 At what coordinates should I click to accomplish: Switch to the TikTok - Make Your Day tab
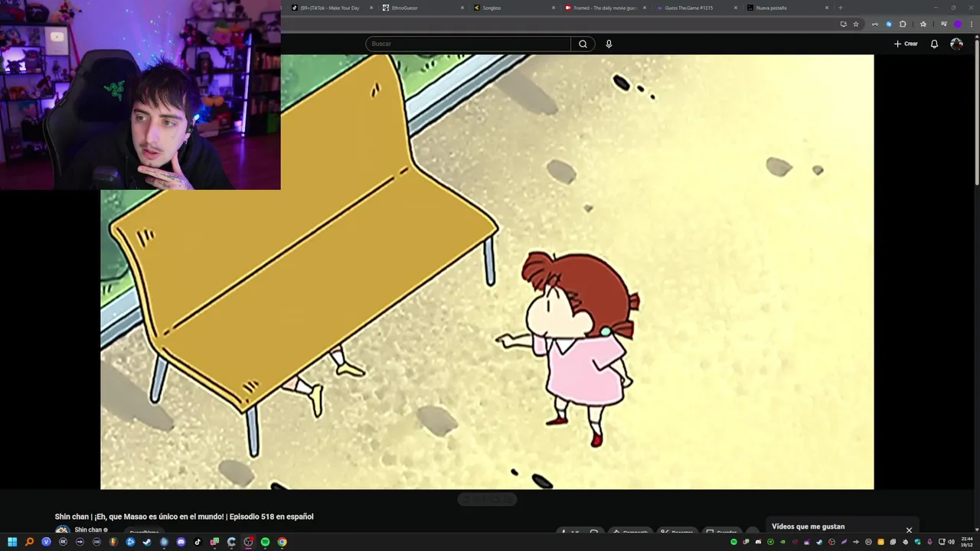(333, 8)
